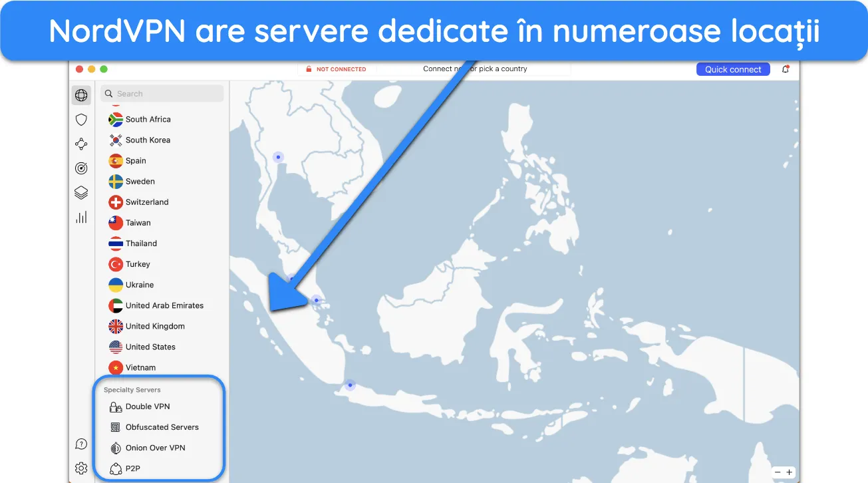868x483 pixels.
Task: Open the settings gear icon
Action: point(81,468)
